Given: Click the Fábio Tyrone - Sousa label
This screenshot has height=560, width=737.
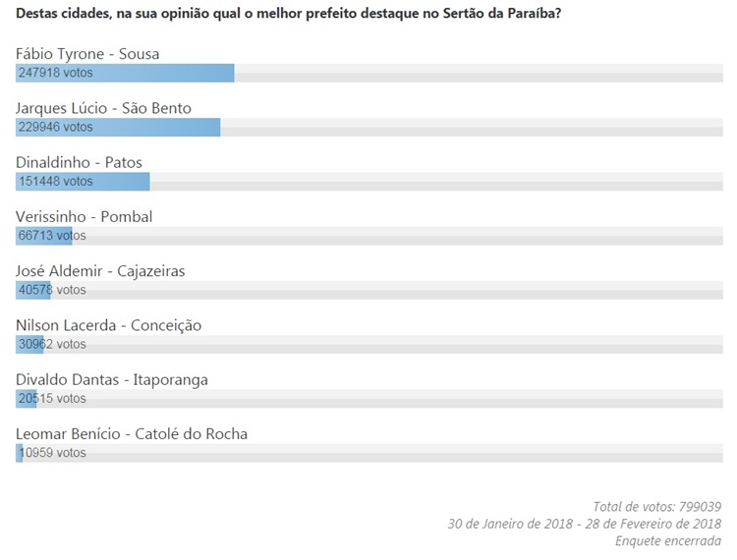Looking at the screenshot, I should (87, 54).
